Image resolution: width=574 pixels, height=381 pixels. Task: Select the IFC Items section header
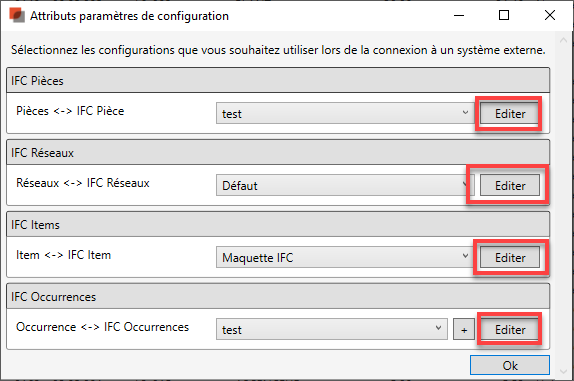[x=278, y=224]
